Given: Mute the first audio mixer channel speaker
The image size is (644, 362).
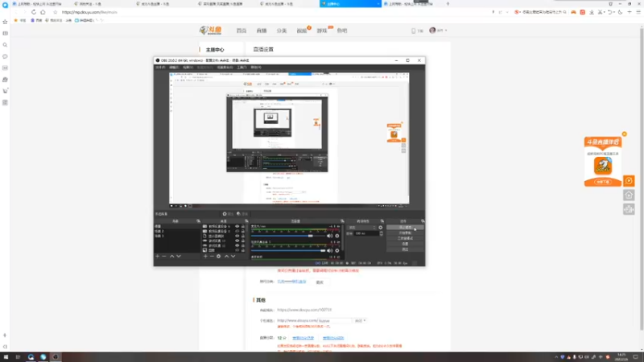Looking at the screenshot, I should click(329, 236).
